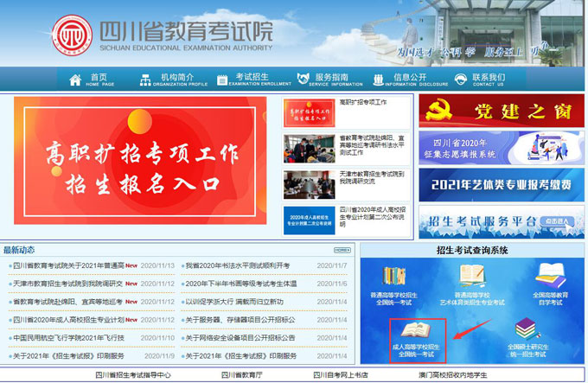588x383 pixels.
Task: Click the 四川省教育厅 footer link
Action: pyautogui.click(x=241, y=375)
